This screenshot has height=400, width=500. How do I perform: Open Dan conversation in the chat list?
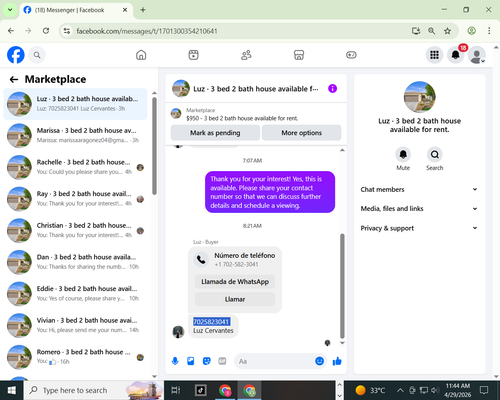click(x=75, y=262)
